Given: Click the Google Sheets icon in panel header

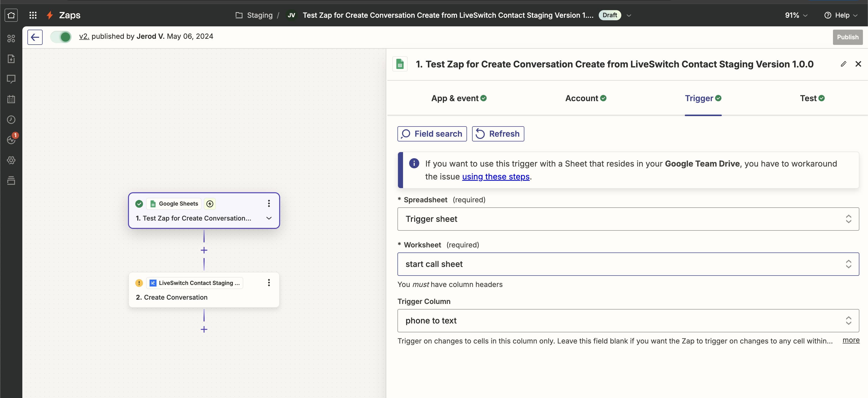Looking at the screenshot, I should [x=400, y=64].
